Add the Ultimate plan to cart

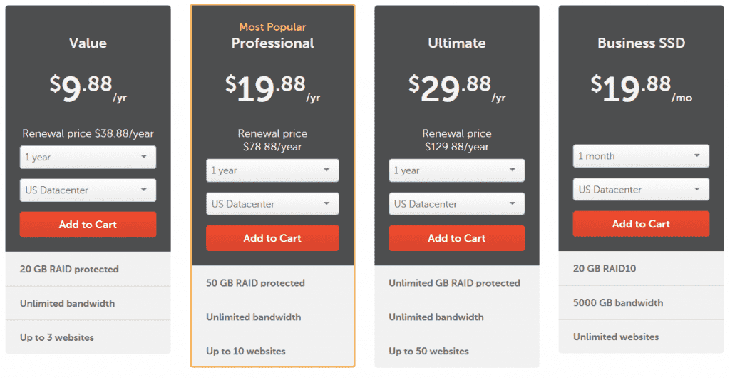tap(457, 238)
